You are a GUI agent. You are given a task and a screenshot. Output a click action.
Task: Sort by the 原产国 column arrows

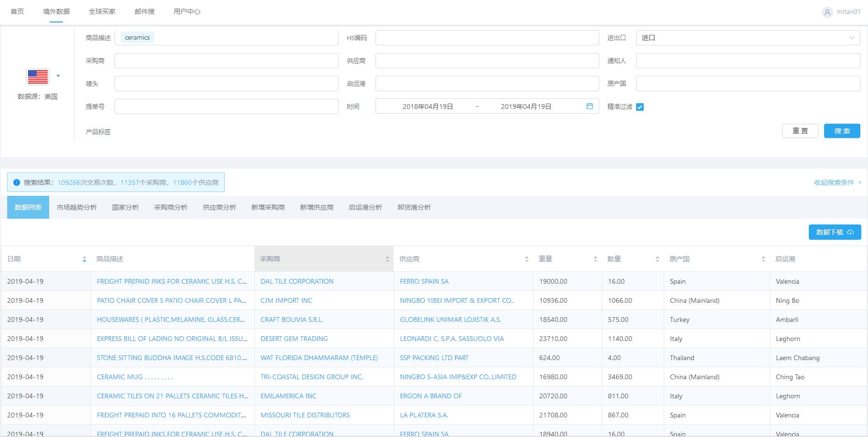pyautogui.click(x=763, y=259)
